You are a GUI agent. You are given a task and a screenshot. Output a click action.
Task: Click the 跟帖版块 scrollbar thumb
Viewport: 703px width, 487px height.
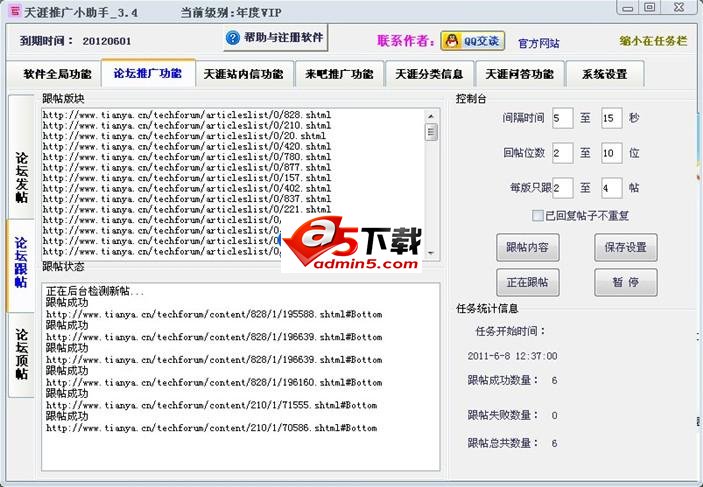click(x=431, y=132)
